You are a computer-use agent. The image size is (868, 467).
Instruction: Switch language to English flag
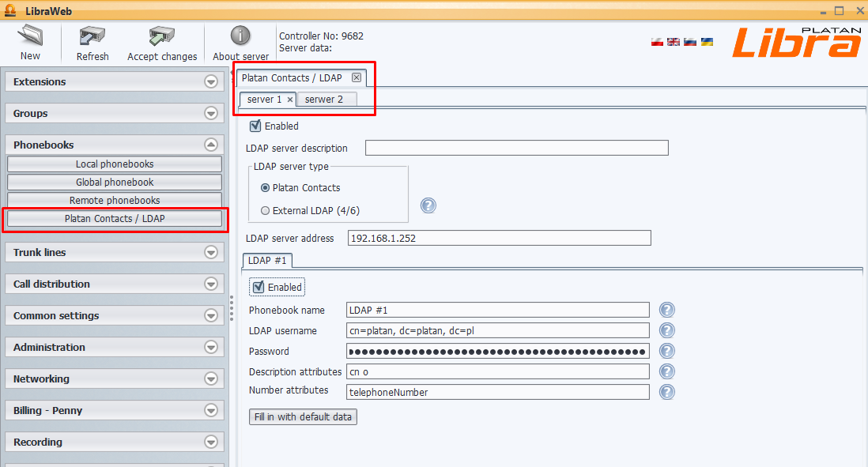point(674,42)
